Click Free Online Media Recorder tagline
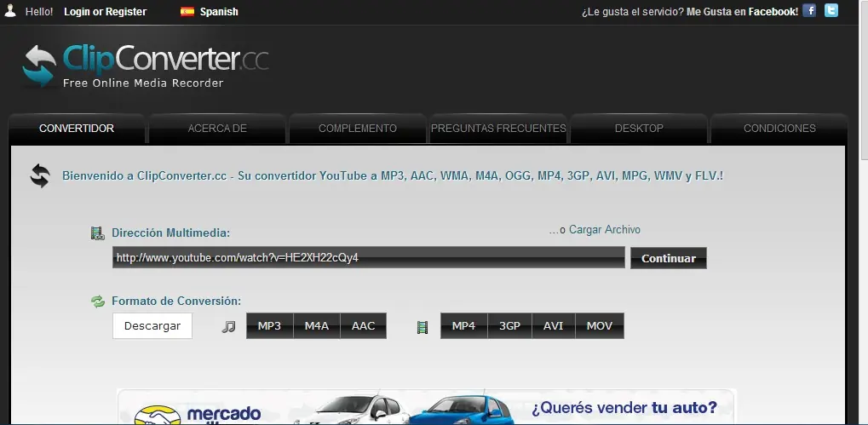 click(143, 83)
